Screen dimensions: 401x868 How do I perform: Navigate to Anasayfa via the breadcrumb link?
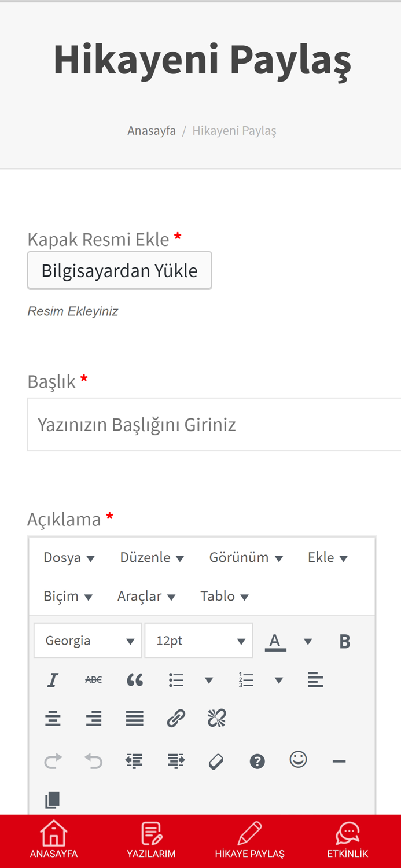[152, 130]
